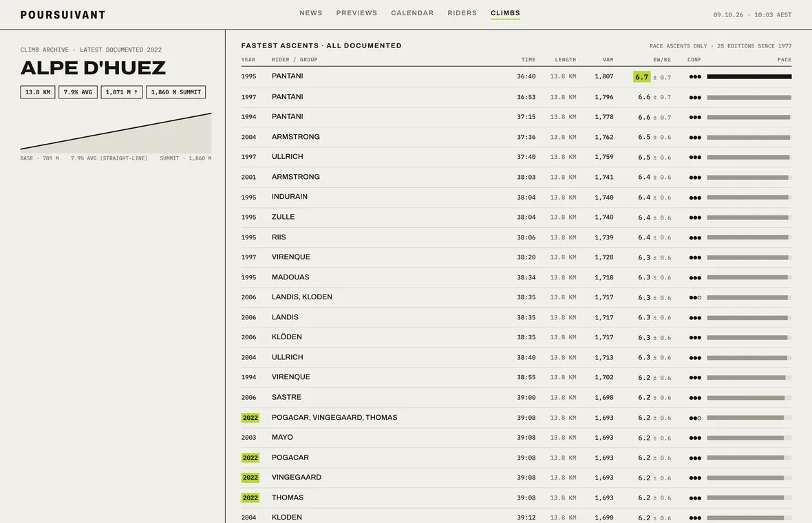812x523 pixels.
Task: Click the 39:12 time for Kloden
Action: coord(526,517)
